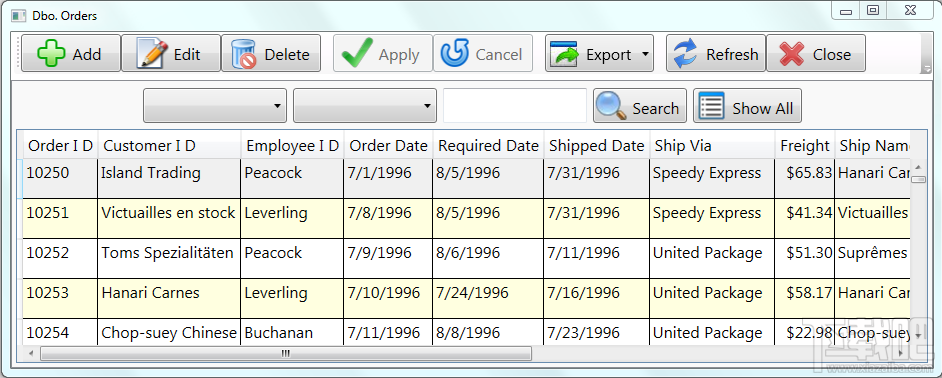Click the 7/16/1996 shipped date cell
The height and width of the screenshot is (378, 942).
[x=597, y=299]
